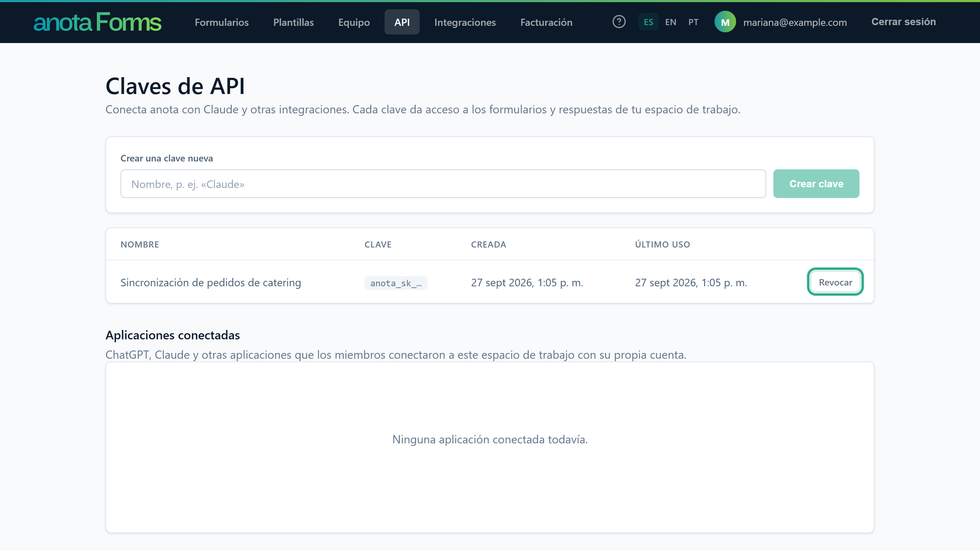Navigate to Facturación

pos(546,22)
